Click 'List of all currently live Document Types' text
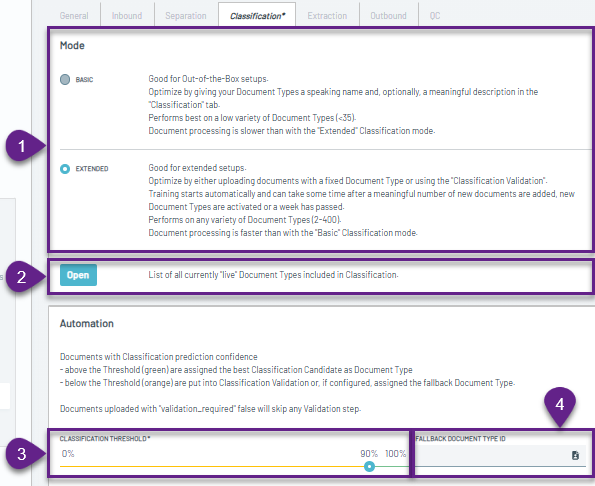Viewport: 595px width, 486px height. pyautogui.click(x=273, y=275)
